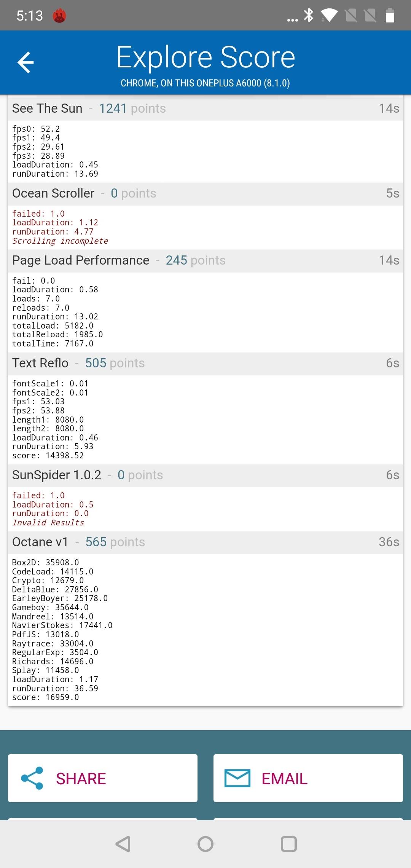411x868 pixels.
Task: Select the SunSpider 1.0.2 section header
Action: coord(205,475)
